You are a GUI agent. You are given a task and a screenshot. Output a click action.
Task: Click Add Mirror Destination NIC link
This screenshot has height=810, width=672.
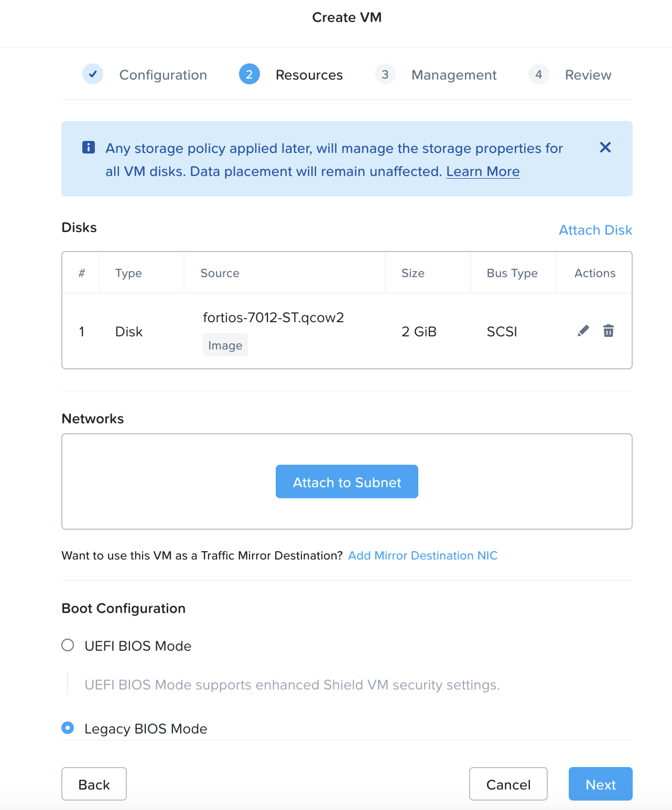click(x=422, y=555)
